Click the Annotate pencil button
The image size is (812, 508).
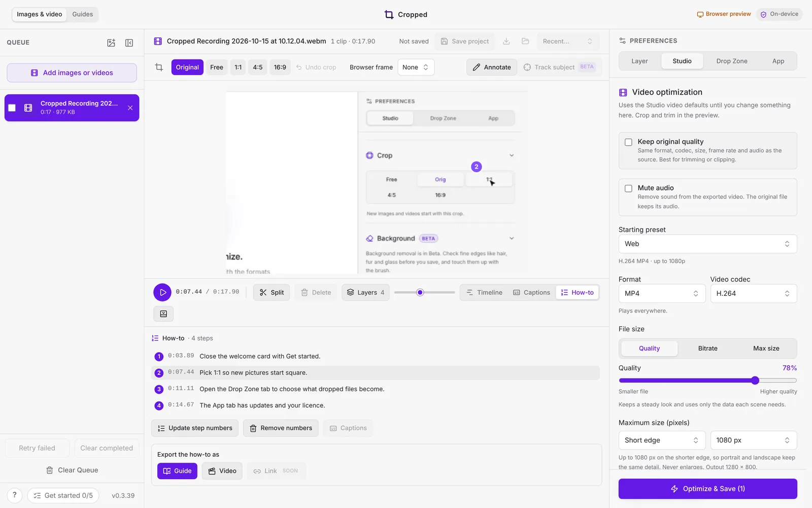[x=492, y=67]
